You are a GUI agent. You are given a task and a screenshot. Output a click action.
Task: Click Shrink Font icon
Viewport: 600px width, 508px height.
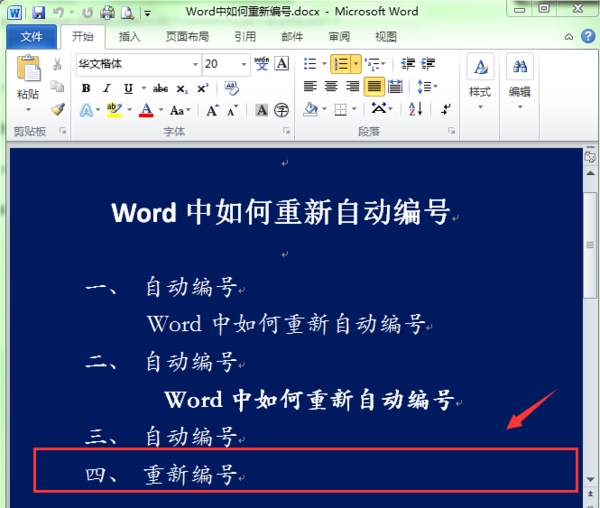[232, 111]
